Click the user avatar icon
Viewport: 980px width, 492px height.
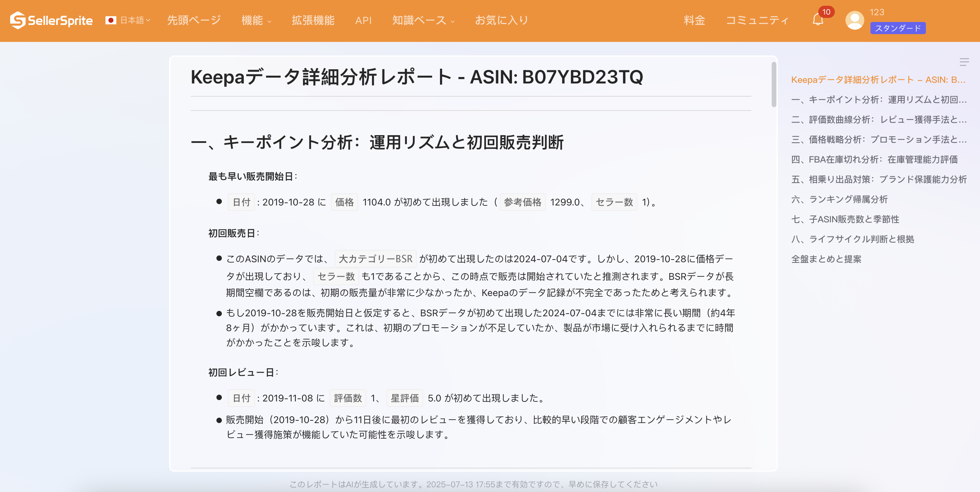click(855, 20)
